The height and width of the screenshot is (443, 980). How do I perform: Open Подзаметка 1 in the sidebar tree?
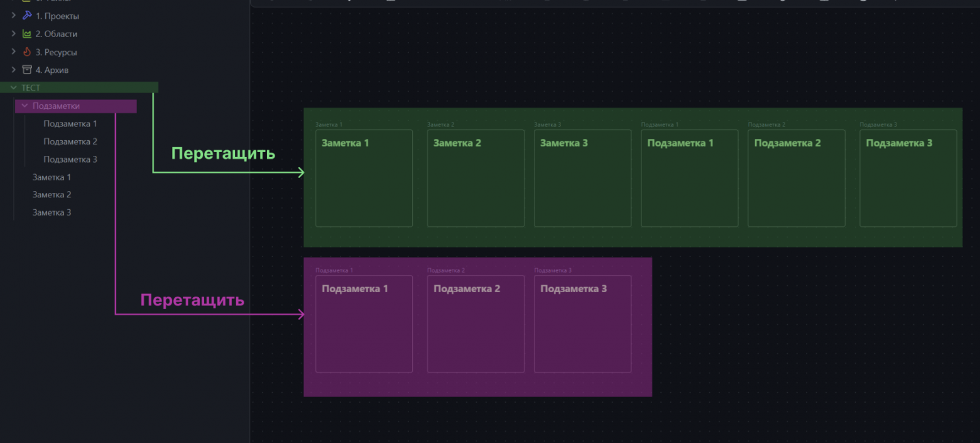pos(70,124)
